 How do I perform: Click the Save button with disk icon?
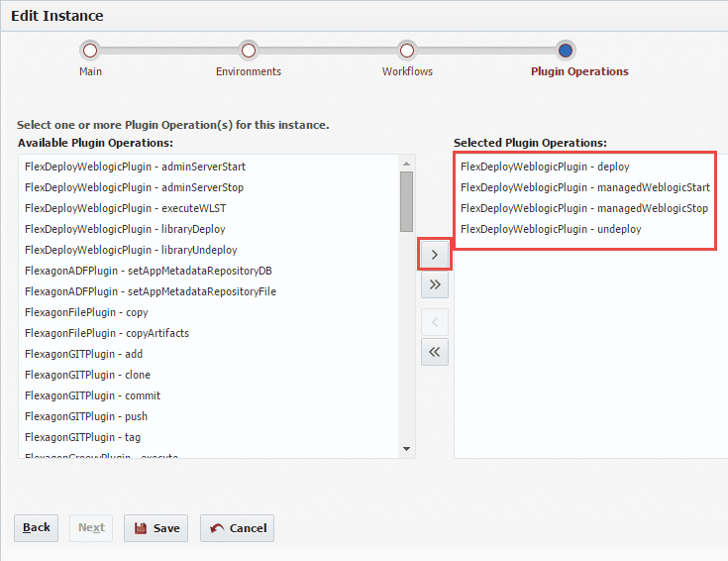[x=156, y=528]
